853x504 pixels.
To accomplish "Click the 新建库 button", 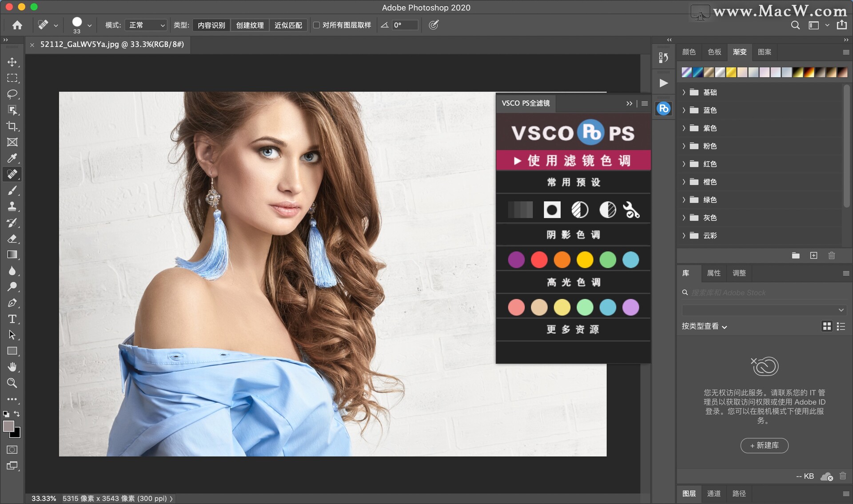I will click(764, 445).
